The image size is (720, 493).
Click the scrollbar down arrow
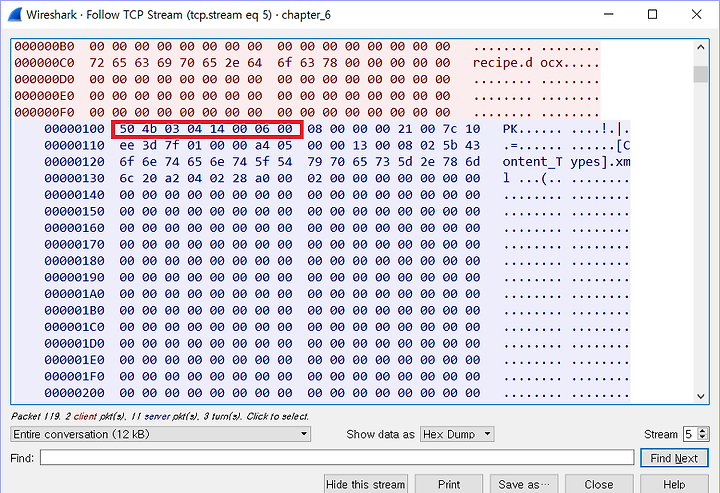701,397
